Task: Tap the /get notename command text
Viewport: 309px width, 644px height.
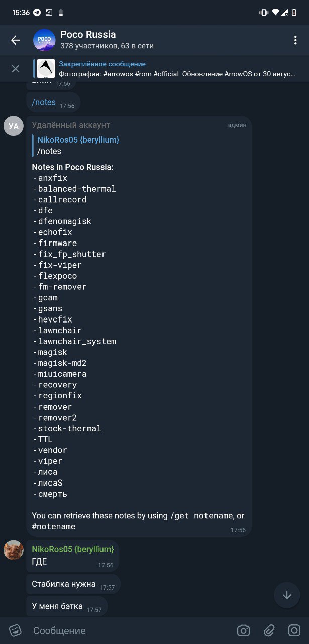Action: coord(202,516)
